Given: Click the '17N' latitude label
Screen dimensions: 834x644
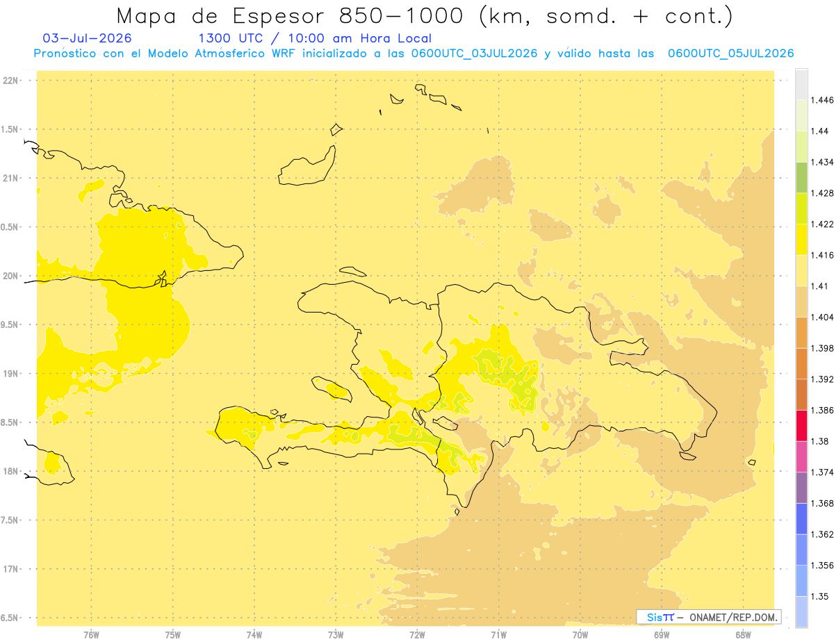Looking at the screenshot, I should pyautogui.click(x=12, y=569).
